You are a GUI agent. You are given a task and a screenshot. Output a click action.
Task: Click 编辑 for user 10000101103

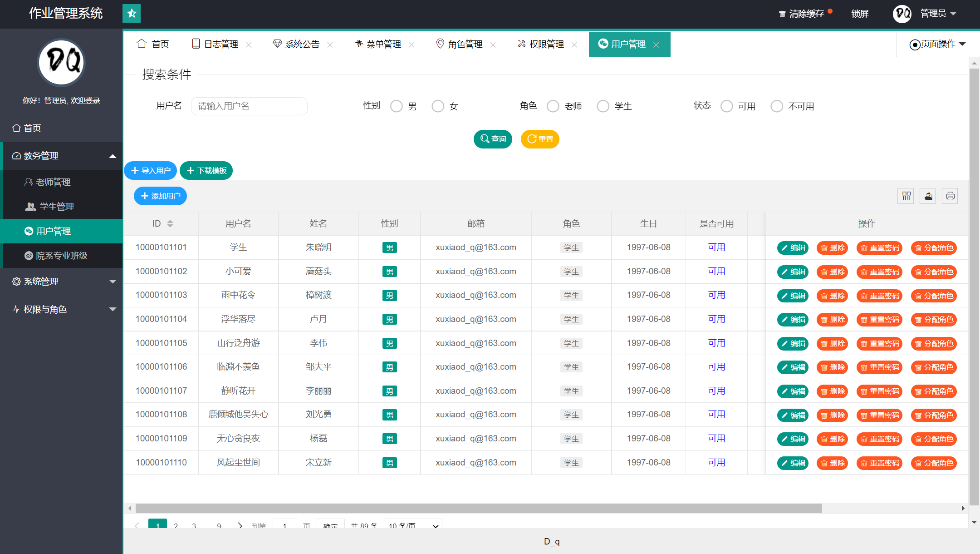click(793, 296)
